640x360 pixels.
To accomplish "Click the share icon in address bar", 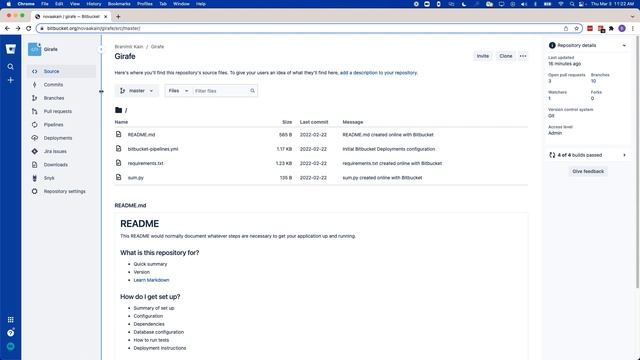I will tap(566, 28).
